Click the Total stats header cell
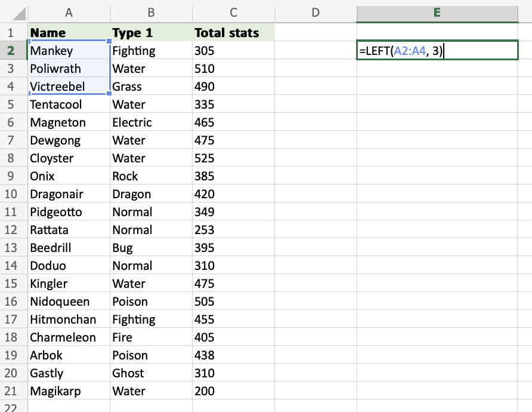The width and height of the screenshot is (532, 412). [233, 33]
